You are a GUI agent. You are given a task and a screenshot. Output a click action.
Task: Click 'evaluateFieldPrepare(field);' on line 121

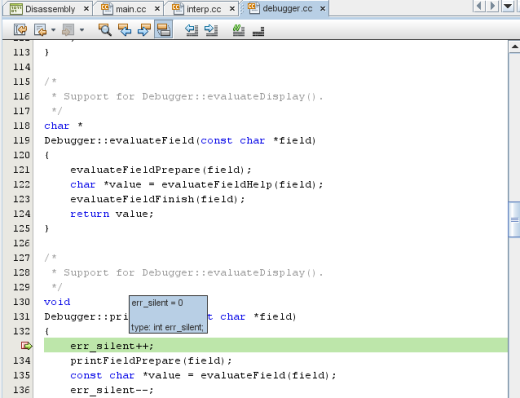pos(161,170)
